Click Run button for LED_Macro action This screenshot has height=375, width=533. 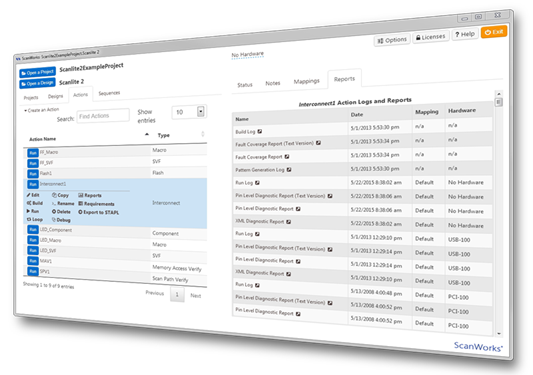pos(33,240)
